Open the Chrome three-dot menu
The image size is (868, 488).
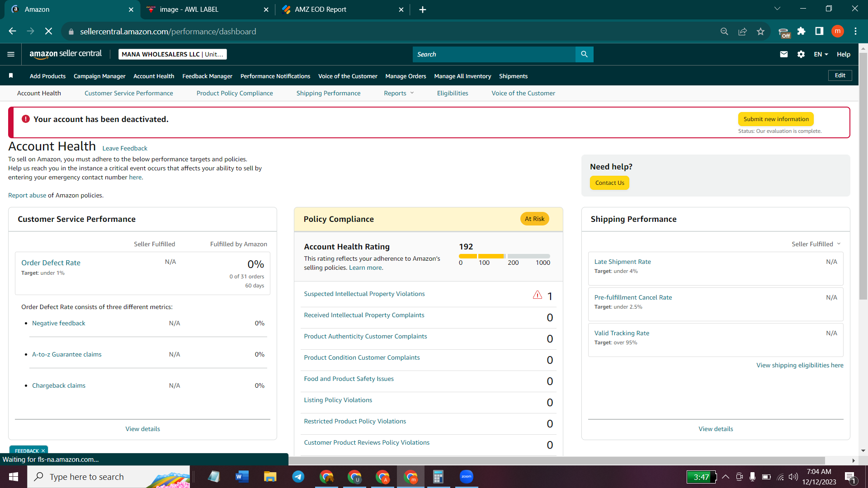pos(855,31)
